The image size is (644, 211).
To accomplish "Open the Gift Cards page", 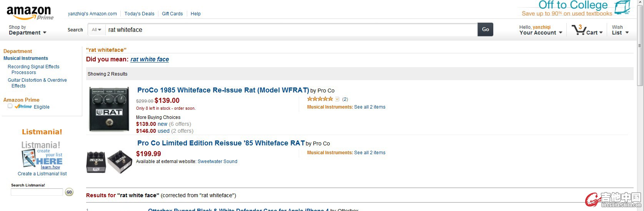I will coord(172,14).
